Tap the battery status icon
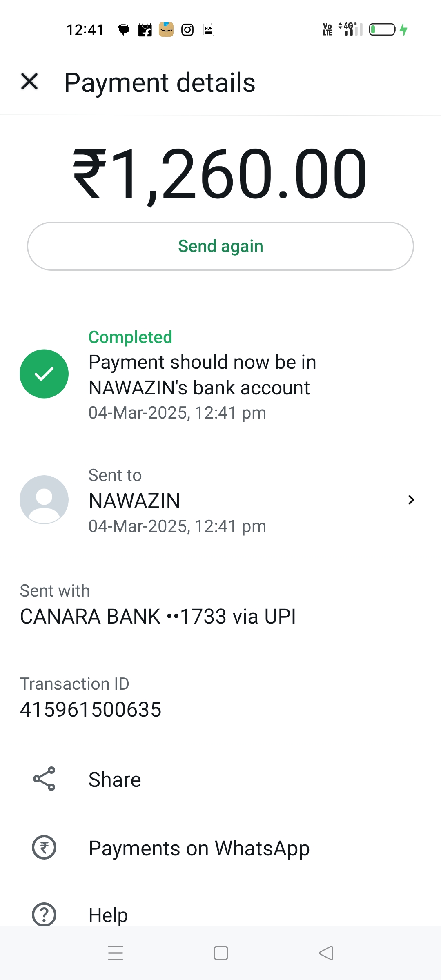Screen dimensions: 441x980 [383, 29]
